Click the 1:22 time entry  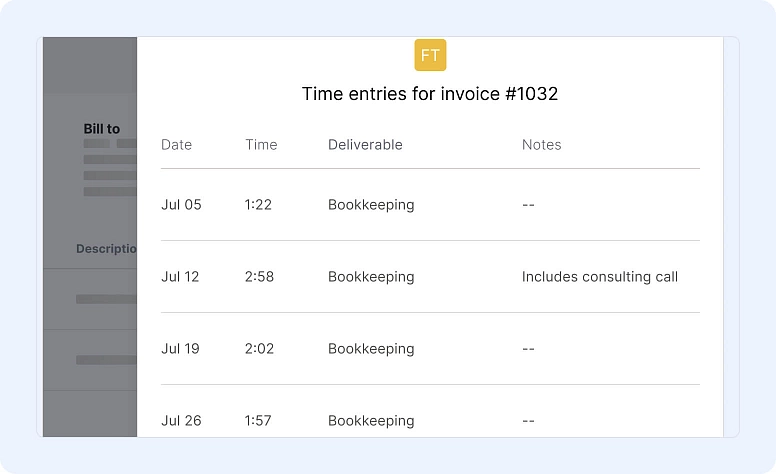pos(259,205)
